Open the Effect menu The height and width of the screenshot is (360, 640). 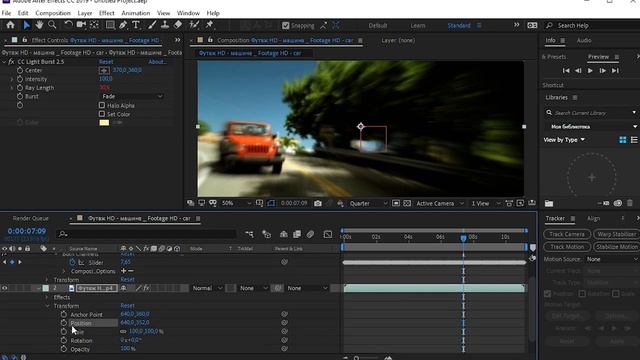[107, 13]
